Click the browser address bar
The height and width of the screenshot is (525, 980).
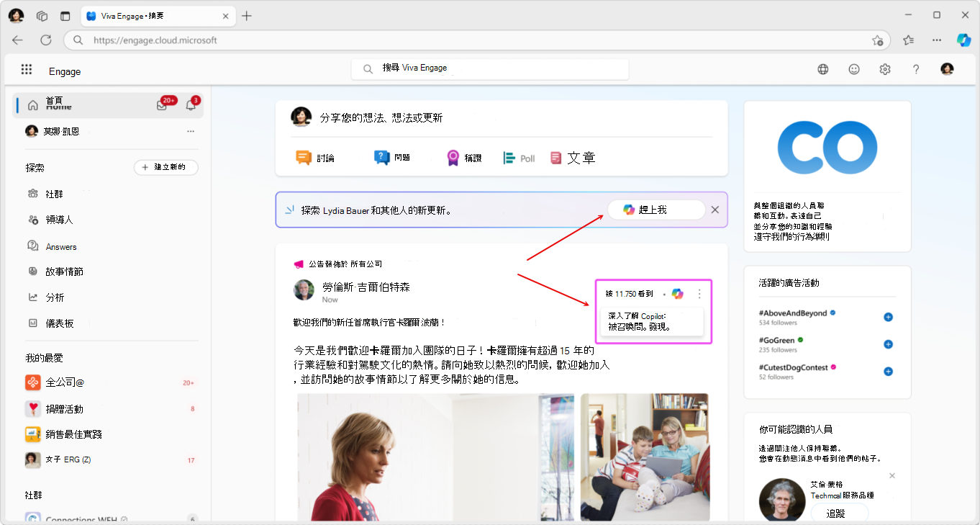tap(477, 40)
